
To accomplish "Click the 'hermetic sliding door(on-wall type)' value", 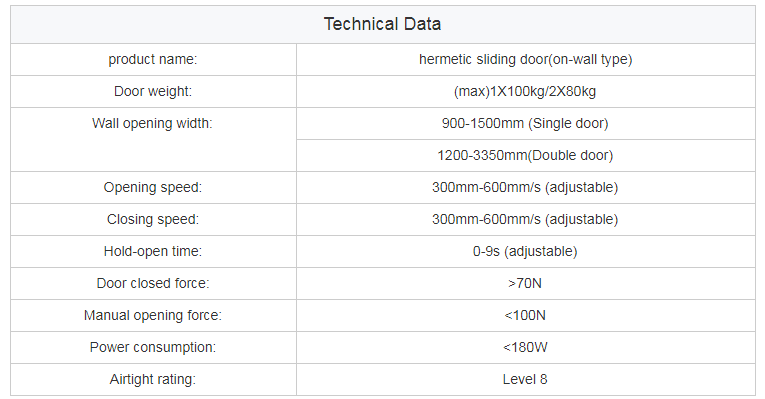I will pyautogui.click(x=525, y=60).
